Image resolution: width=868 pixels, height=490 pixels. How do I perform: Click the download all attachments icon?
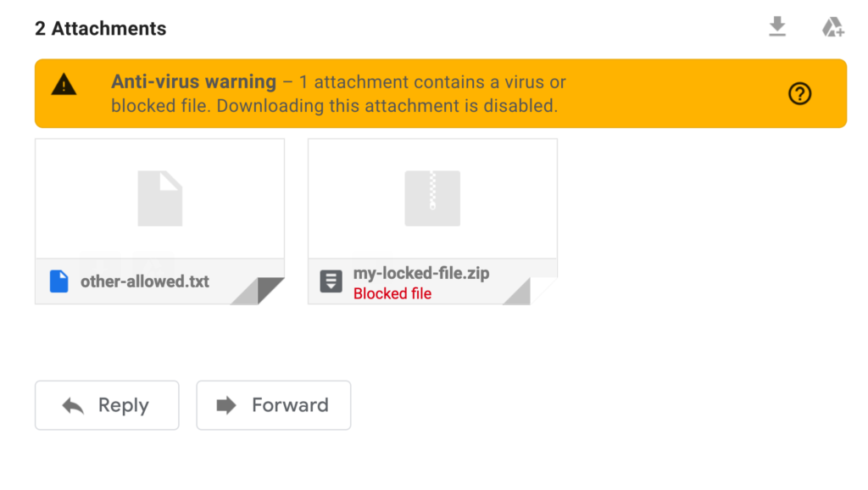click(x=777, y=26)
